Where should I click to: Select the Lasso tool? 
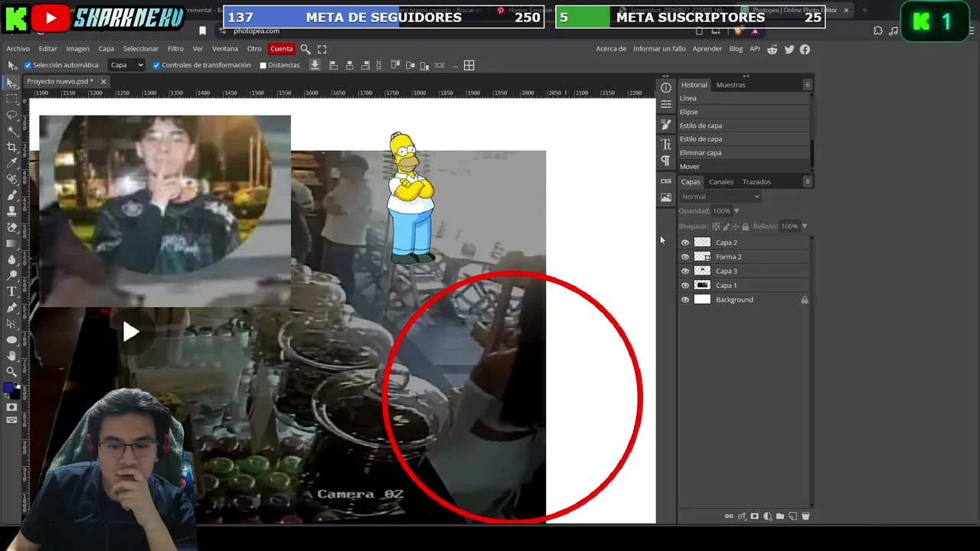pos(11,115)
